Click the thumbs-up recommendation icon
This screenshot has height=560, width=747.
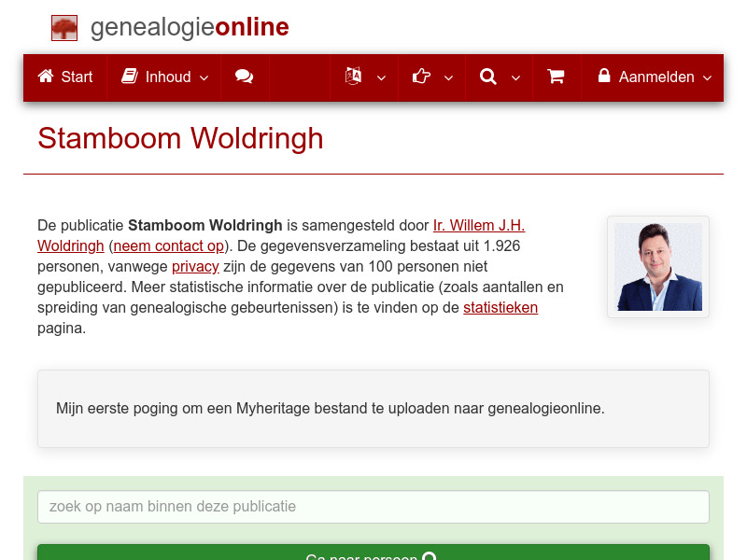pos(421,77)
